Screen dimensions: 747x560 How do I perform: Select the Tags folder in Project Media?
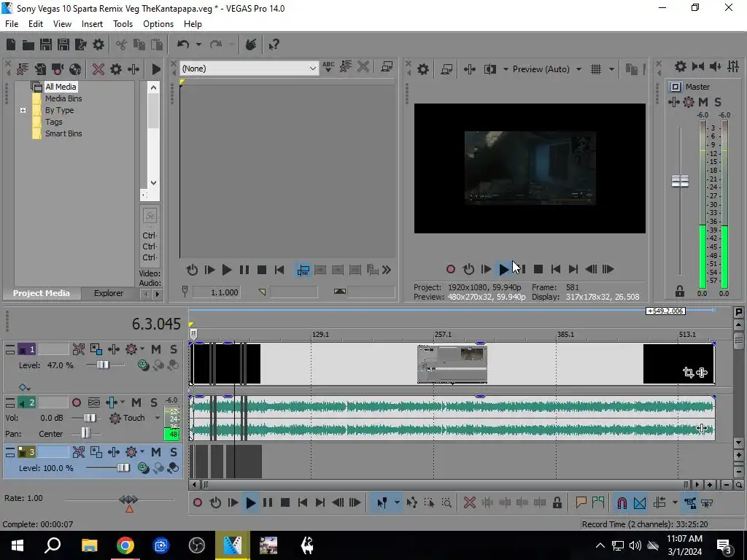click(54, 122)
